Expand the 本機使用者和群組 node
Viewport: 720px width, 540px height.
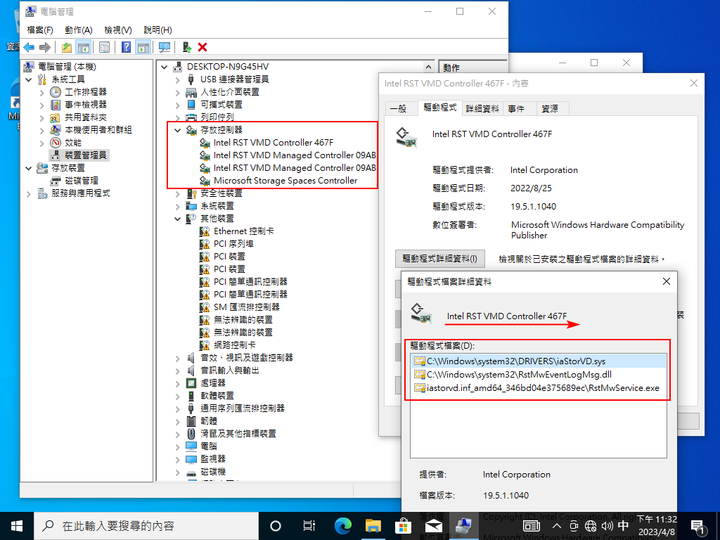[42, 130]
